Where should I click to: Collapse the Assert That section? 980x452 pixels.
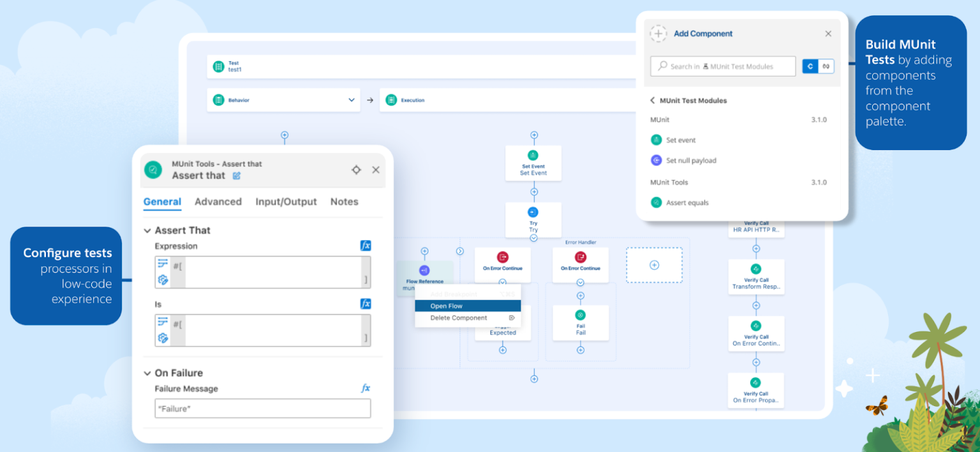coord(148,230)
